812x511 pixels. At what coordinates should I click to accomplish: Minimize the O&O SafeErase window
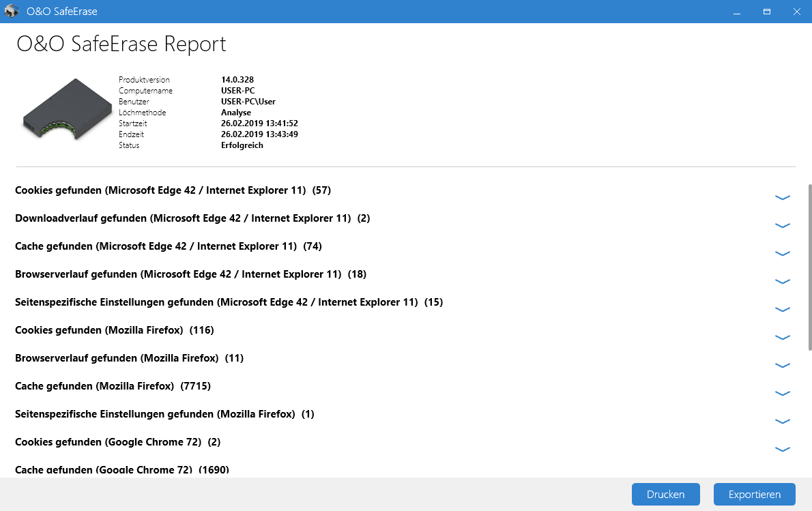736,12
